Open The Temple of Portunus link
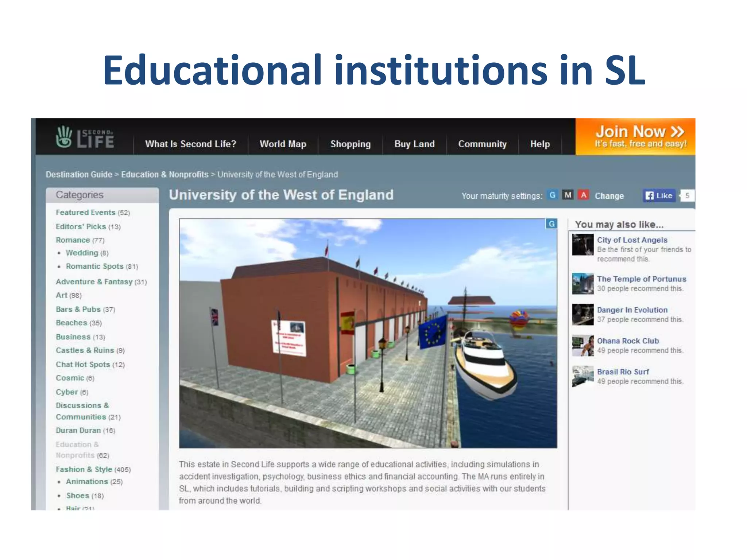The height and width of the screenshot is (560, 747). coord(642,279)
